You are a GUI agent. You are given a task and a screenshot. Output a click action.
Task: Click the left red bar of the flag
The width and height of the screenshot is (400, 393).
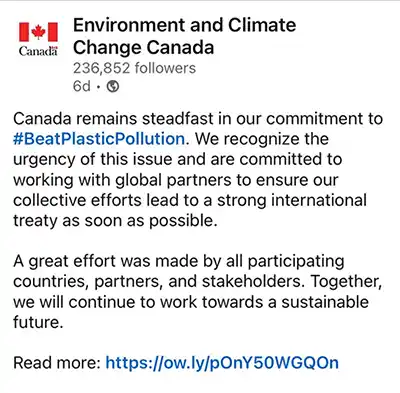point(24,32)
